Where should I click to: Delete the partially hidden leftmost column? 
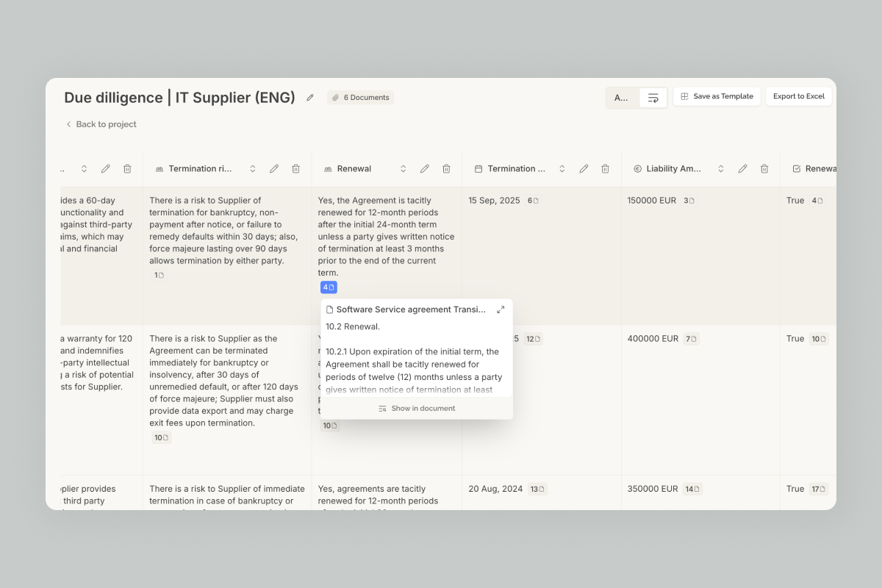(x=127, y=169)
